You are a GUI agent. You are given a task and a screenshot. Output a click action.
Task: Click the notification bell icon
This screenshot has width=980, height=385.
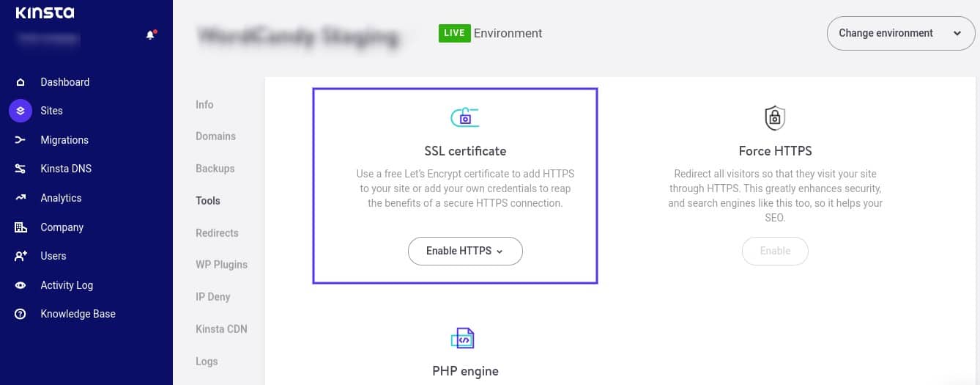(x=150, y=35)
